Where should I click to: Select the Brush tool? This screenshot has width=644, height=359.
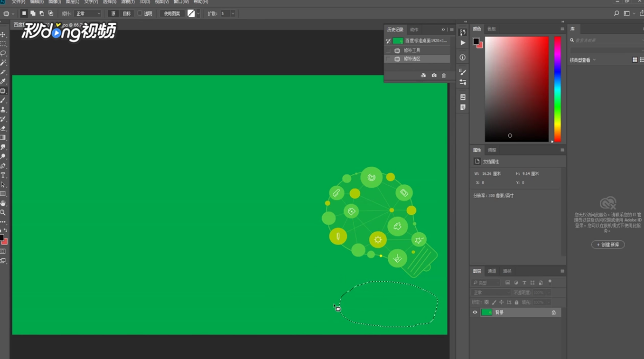tap(3, 100)
